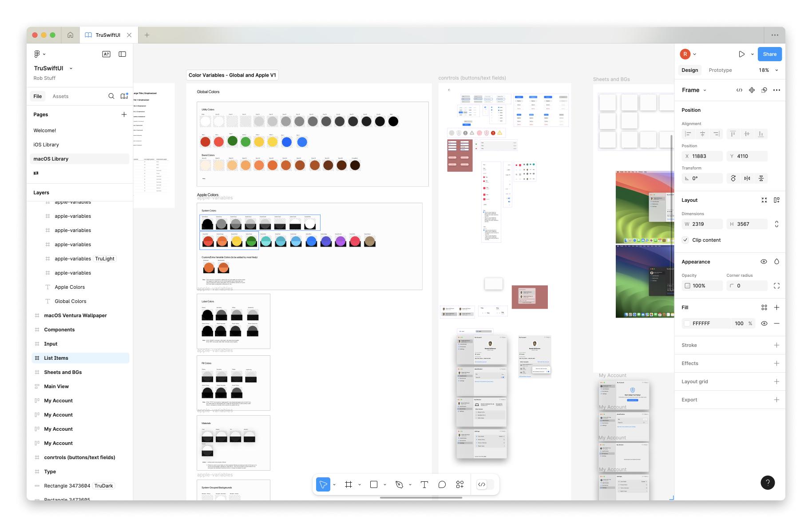Uncheck the Clip content checkbox
This screenshot has height=527, width=812.
686,240
